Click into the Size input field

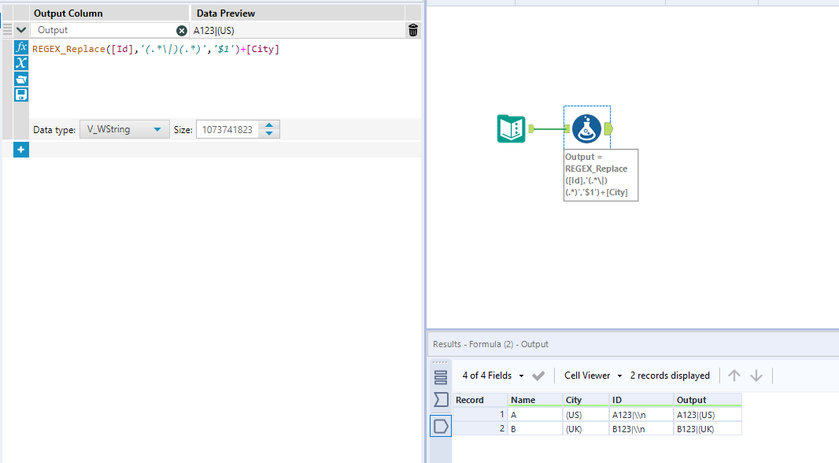click(x=228, y=130)
